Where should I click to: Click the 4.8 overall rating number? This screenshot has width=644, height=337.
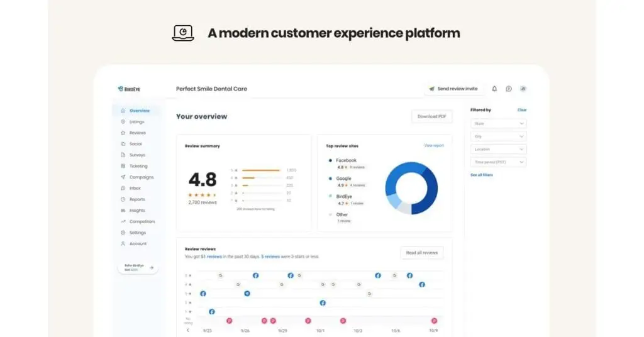[203, 180]
